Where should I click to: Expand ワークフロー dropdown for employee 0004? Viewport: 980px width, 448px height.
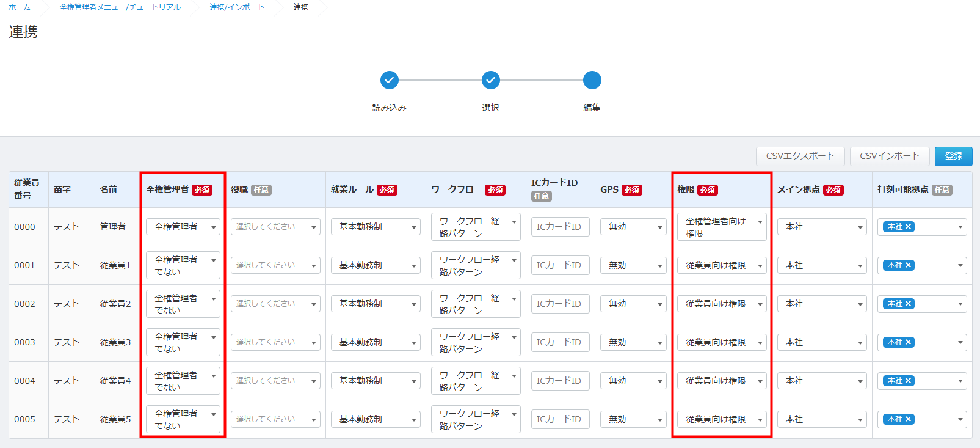point(476,381)
